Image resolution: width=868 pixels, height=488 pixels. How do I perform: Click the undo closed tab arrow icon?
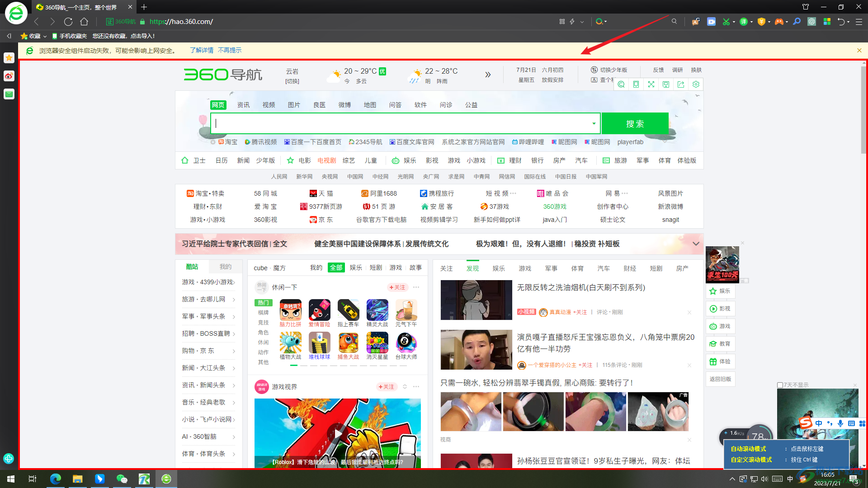[841, 22]
